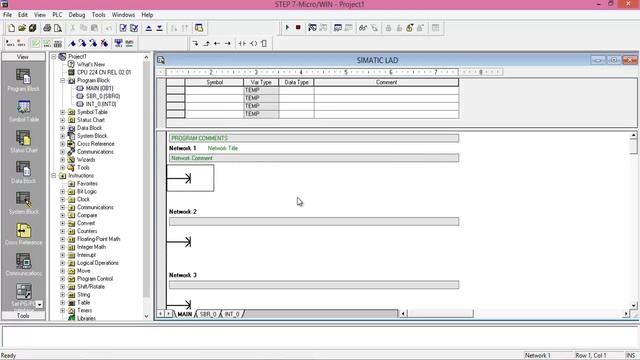
Task: Switch to the INT_0 tab
Action: (232, 314)
